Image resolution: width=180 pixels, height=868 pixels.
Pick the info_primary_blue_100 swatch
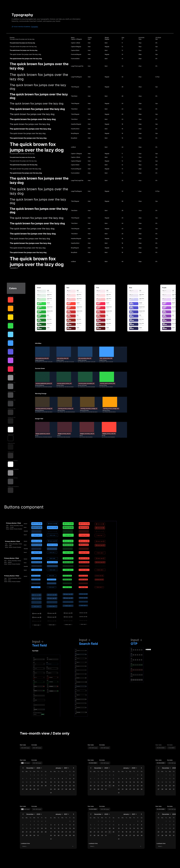pos(106,352)
